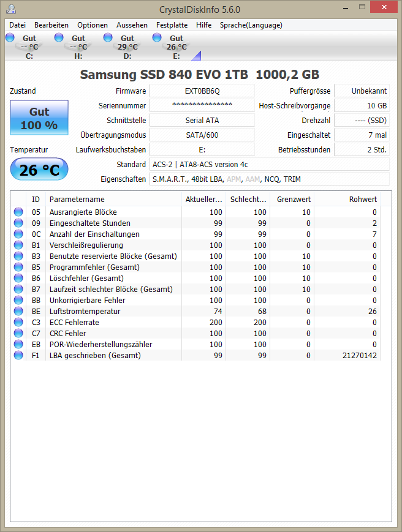Click the Laufwerksbuchstaben field E:
Viewport: 402px width, 532px height.
tap(202, 149)
